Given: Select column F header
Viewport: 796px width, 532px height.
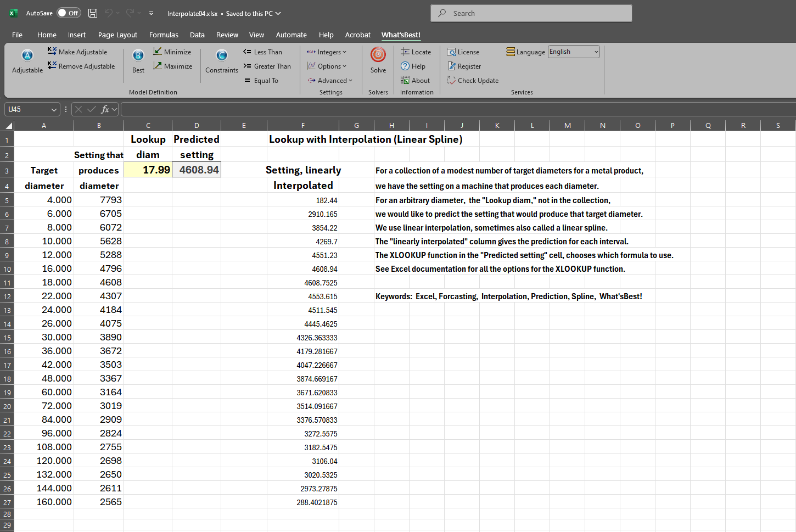Looking at the screenshot, I should [x=303, y=126].
